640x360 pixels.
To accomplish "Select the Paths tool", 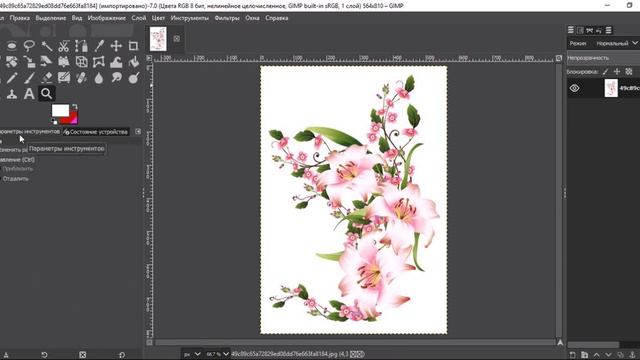I will coord(81,46).
